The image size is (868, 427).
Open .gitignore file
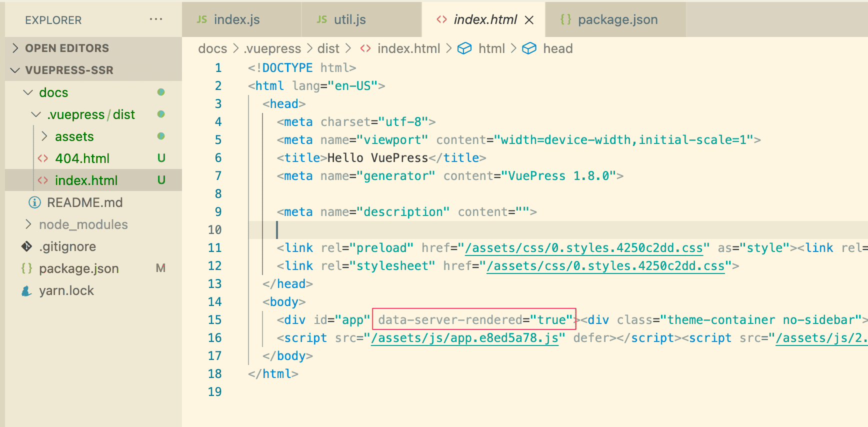click(x=67, y=246)
